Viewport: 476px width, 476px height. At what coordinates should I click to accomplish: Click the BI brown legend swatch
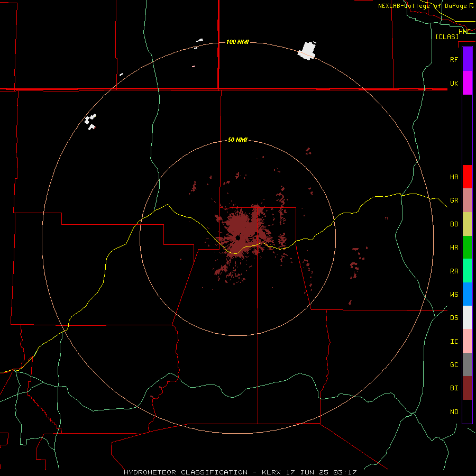(467, 388)
